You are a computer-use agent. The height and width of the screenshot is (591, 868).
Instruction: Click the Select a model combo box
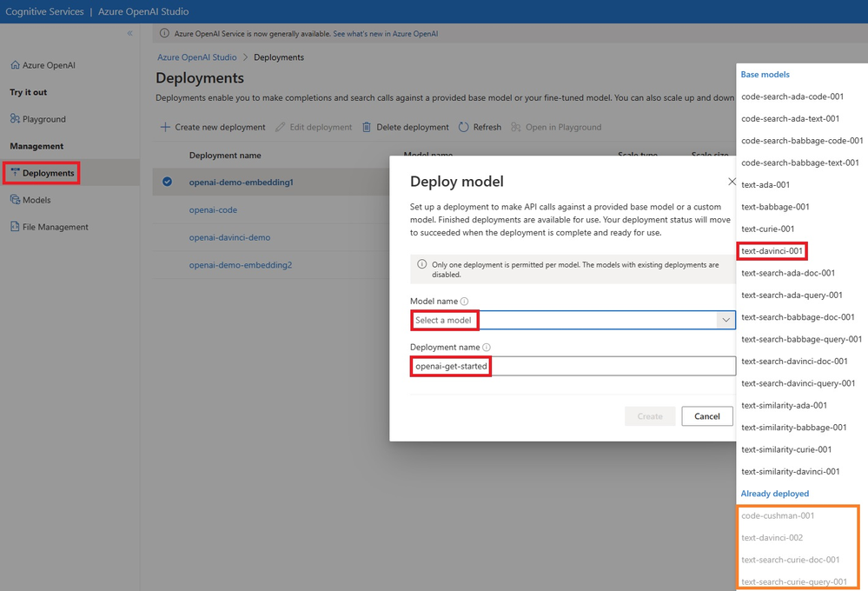tap(573, 320)
